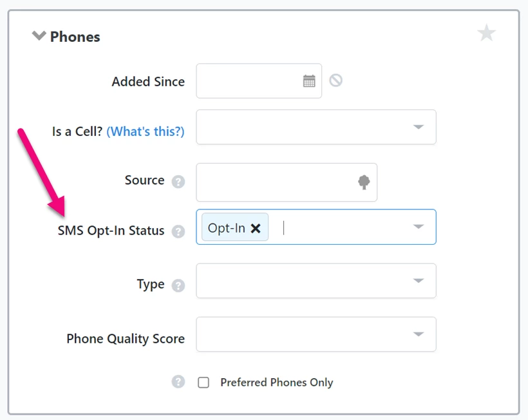Open the calendar date picker for Added Since
The height and width of the screenshot is (420, 528).
click(x=308, y=81)
